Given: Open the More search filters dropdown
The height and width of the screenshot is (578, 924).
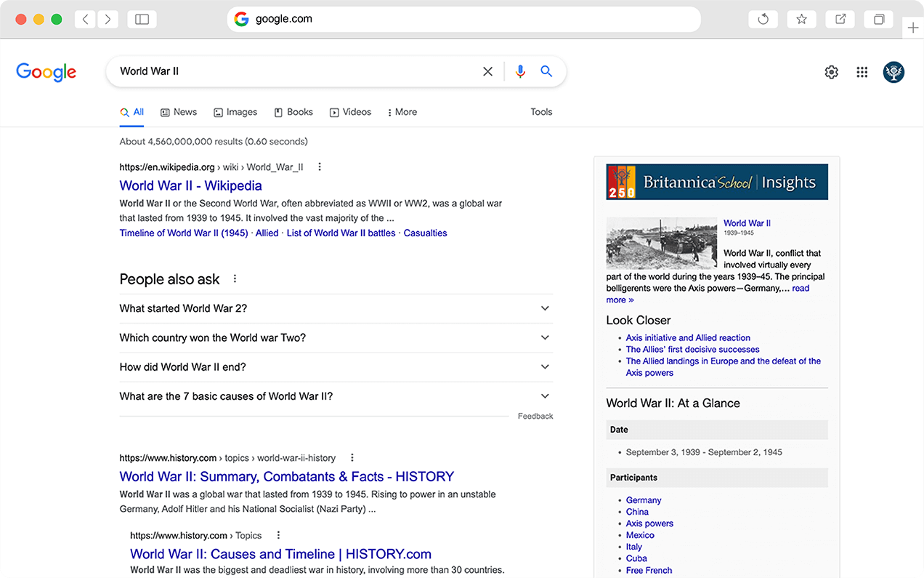Looking at the screenshot, I should click(402, 112).
